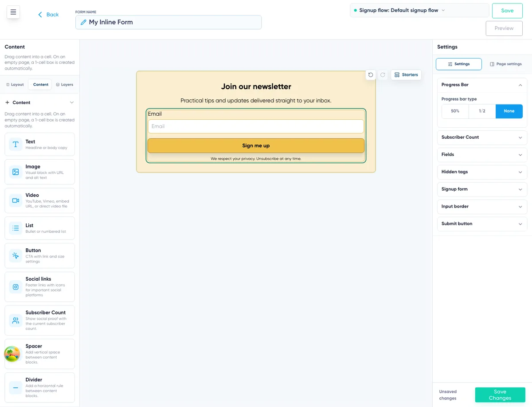532x407 pixels.
Task: Click the List block icon
Action: [16, 228]
